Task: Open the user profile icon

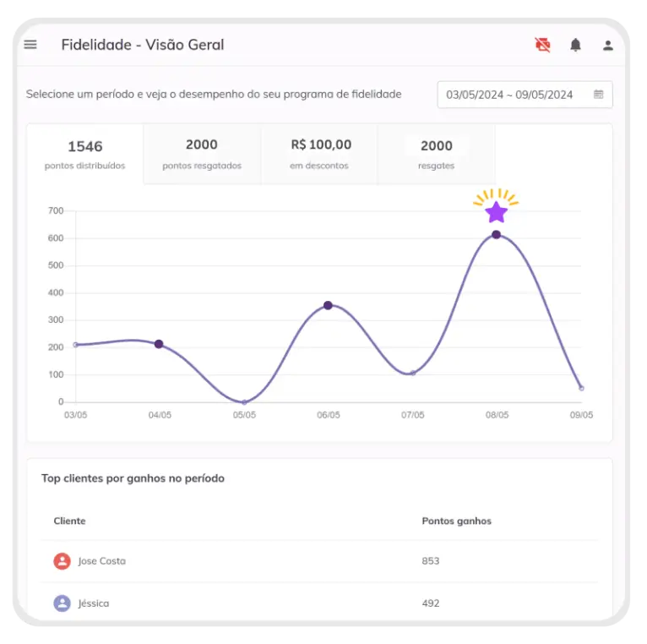Action: 607,46
